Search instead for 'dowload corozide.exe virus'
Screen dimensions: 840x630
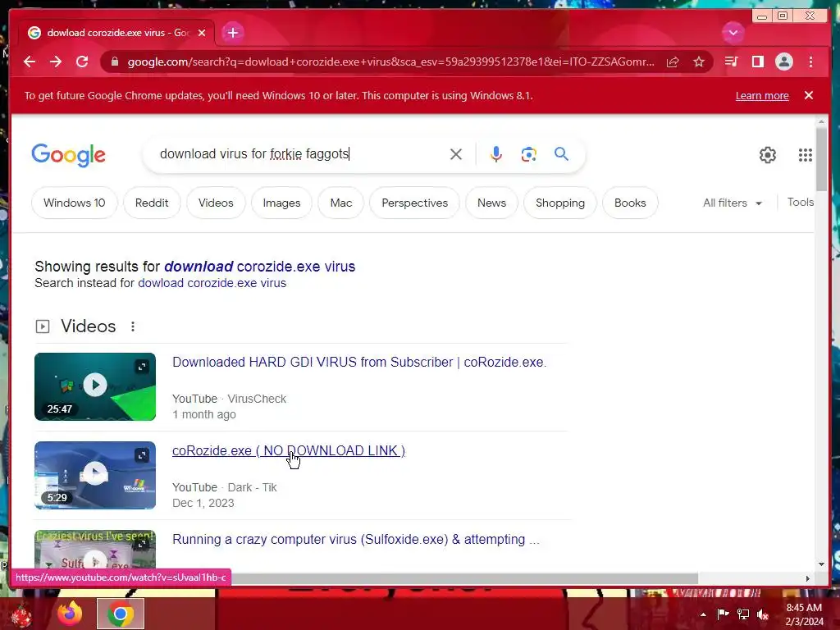point(212,283)
